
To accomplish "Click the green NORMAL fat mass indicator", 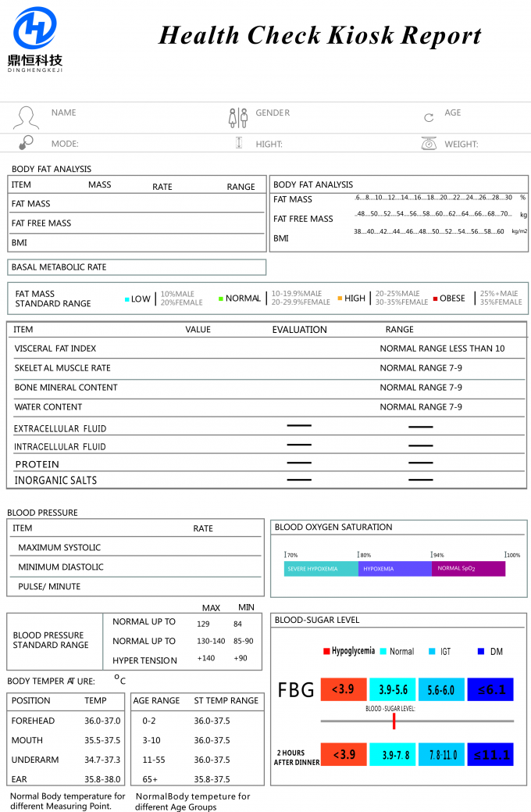I will 221,299.
